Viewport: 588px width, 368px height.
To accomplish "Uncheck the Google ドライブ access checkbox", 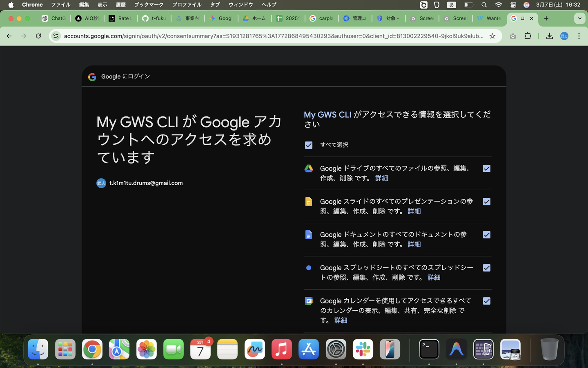I will coord(486,168).
